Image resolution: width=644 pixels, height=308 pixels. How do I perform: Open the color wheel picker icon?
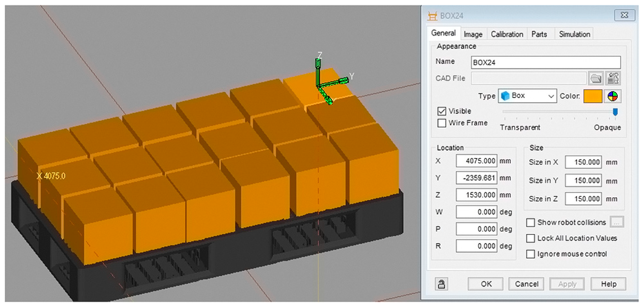click(x=612, y=96)
